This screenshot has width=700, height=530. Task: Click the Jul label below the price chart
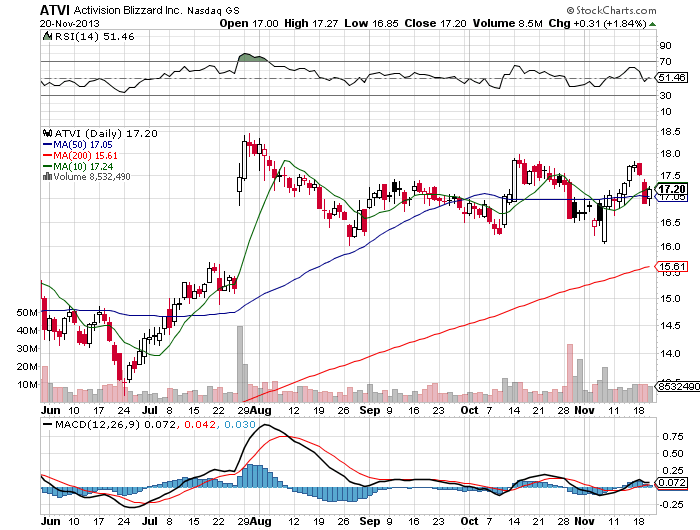point(150,410)
